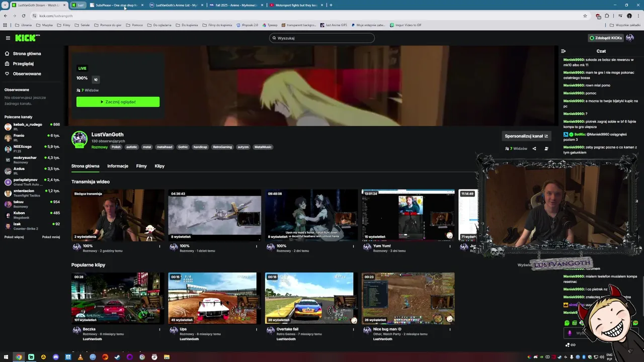Screen dimensions: 644x362
Task: Open the Bieżąca transmisja video thumbnail
Action: 118,215
